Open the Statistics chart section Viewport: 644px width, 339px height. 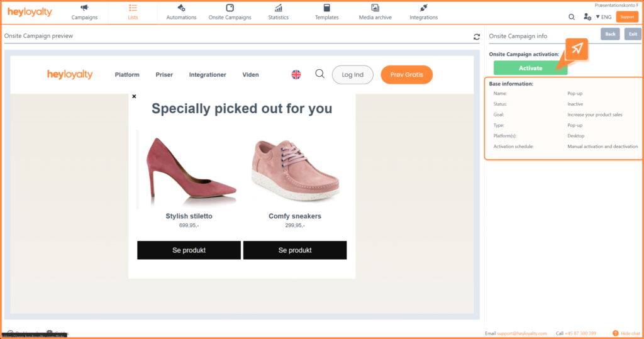click(x=278, y=12)
